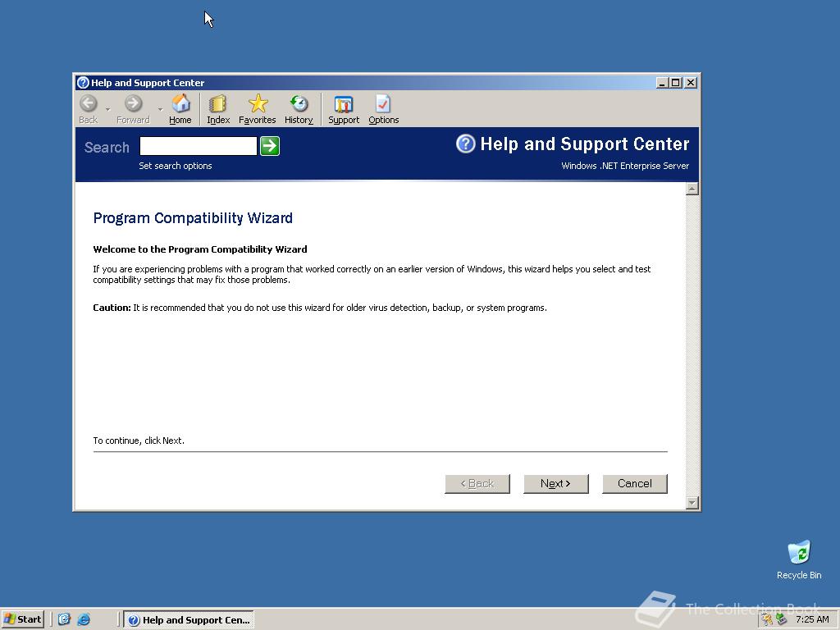Image resolution: width=840 pixels, height=630 pixels.
Task: Expand the Forward history dropdown arrow
Action: (160, 109)
